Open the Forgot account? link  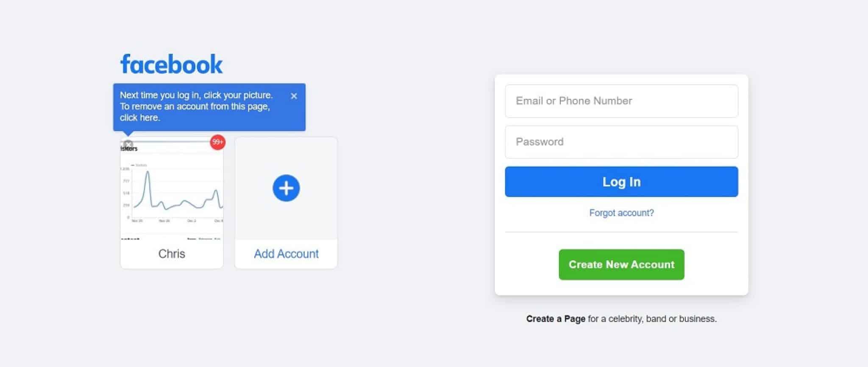pos(621,213)
